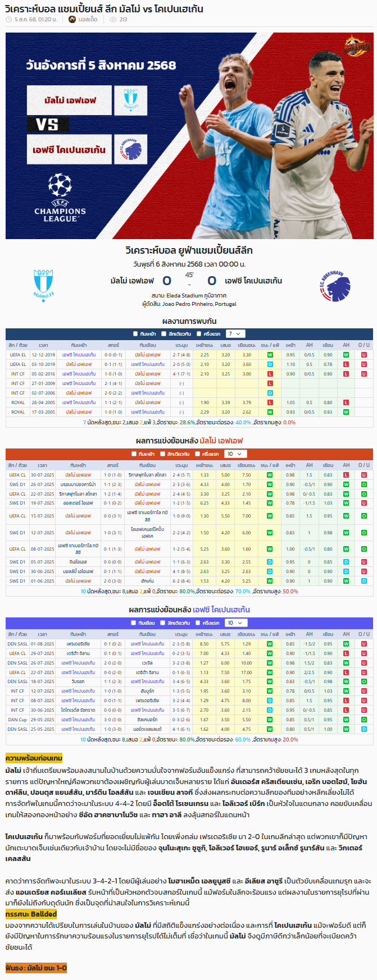Click referee name Joao Pedro Pinheiro, Portugal
The image size is (377, 980).
coord(199,304)
